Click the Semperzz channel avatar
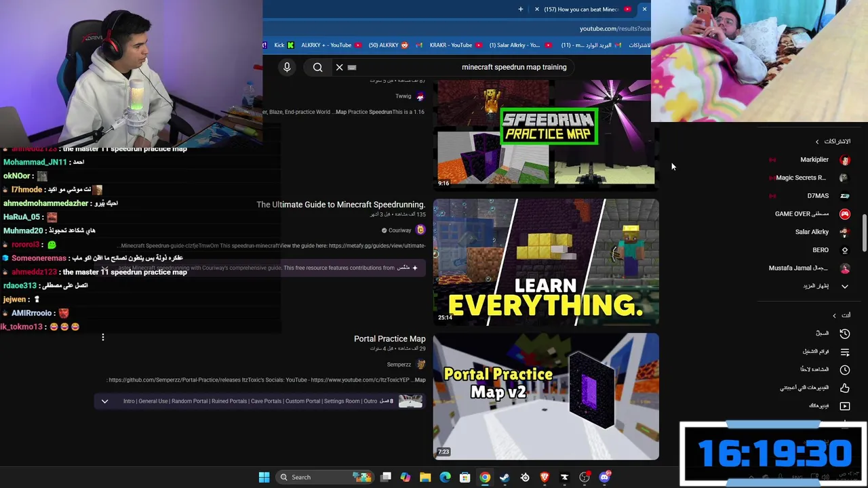 tap(420, 365)
